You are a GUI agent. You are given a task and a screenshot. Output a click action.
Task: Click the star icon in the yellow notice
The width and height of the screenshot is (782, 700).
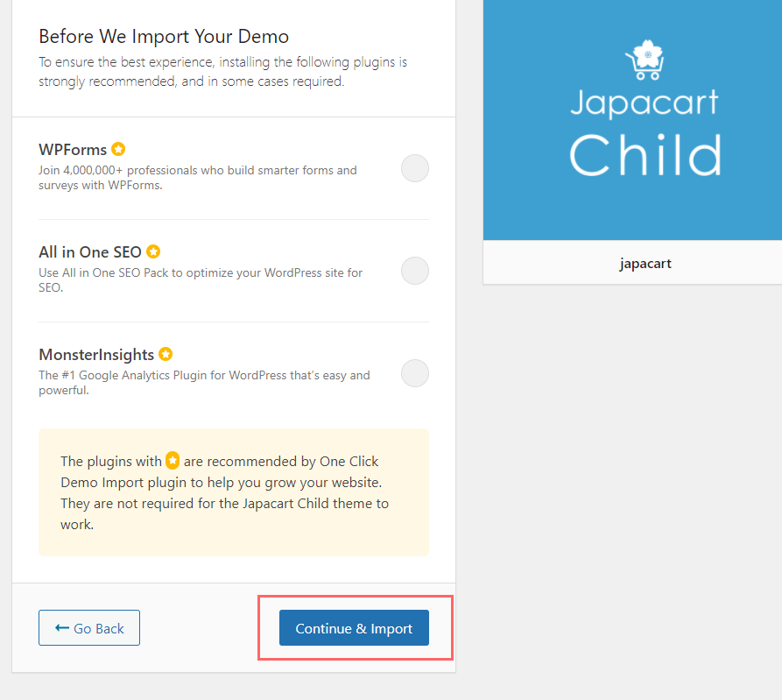(173, 461)
